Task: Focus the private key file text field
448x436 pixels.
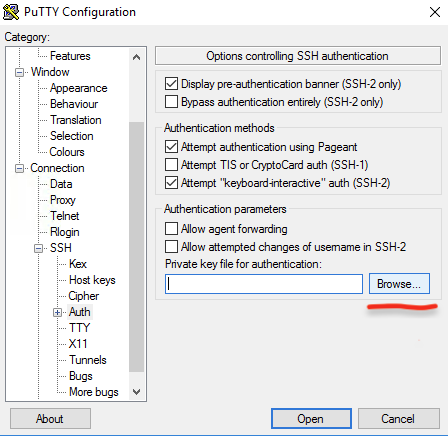Action: pos(264,284)
